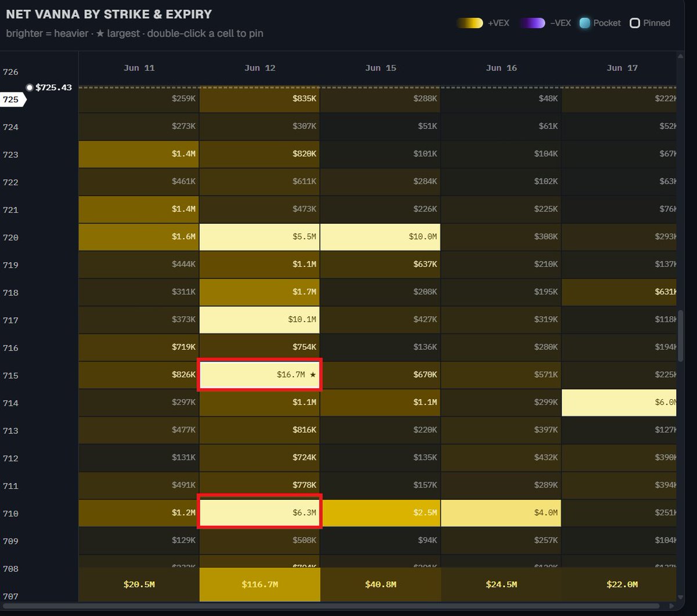Click the $432K cell at strike 712
Image resolution: width=697 pixels, height=616 pixels.
point(501,458)
